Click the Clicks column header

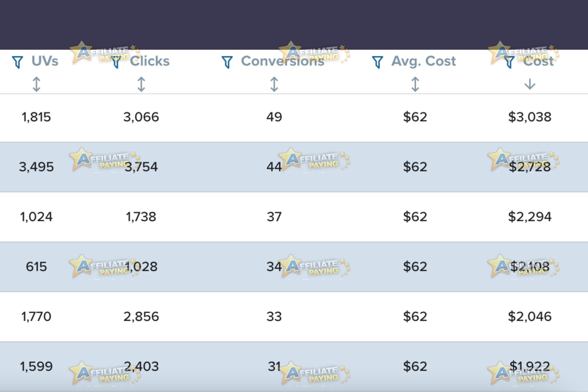coord(150,61)
